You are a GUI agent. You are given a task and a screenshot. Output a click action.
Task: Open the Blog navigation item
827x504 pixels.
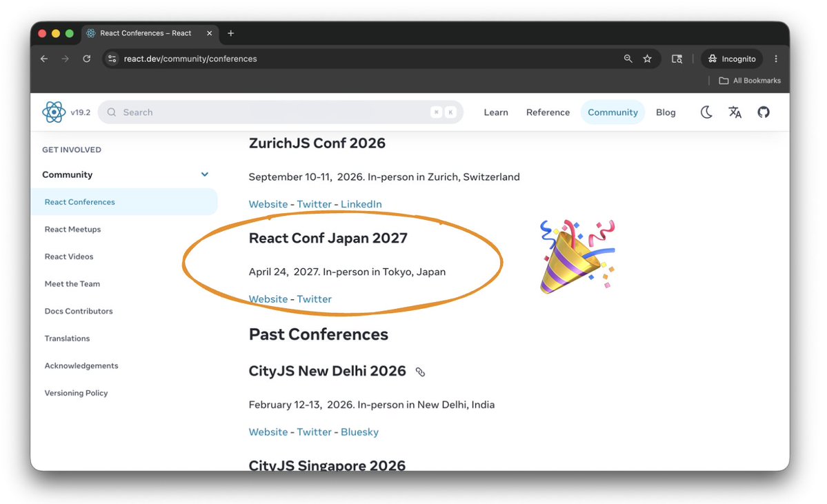click(666, 112)
